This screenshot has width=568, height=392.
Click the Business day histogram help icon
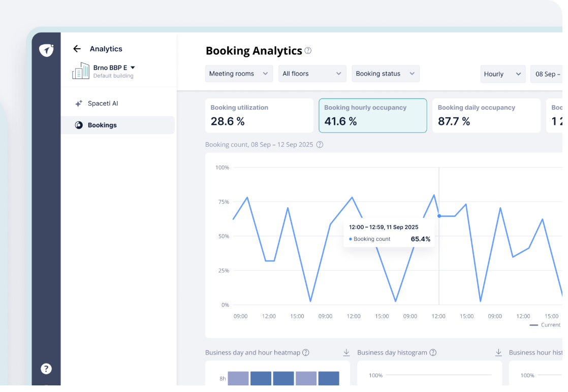click(433, 352)
